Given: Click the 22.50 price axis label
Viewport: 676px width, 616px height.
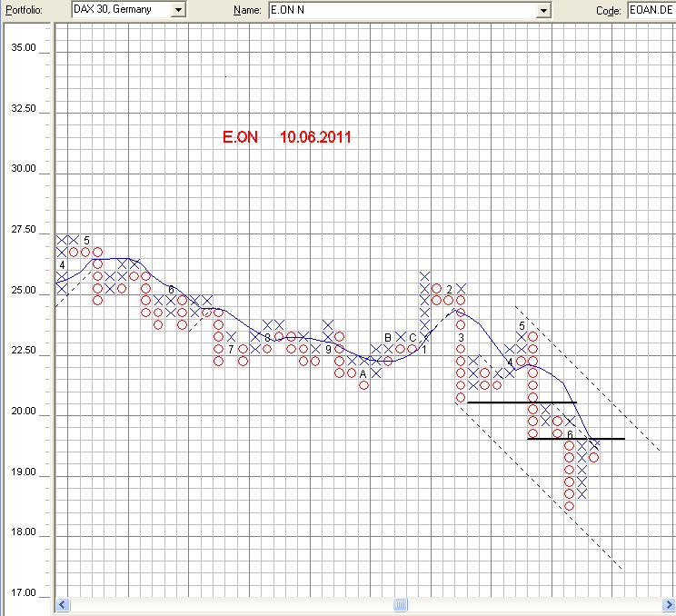Looking at the screenshot, I should (x=24, y=350).
